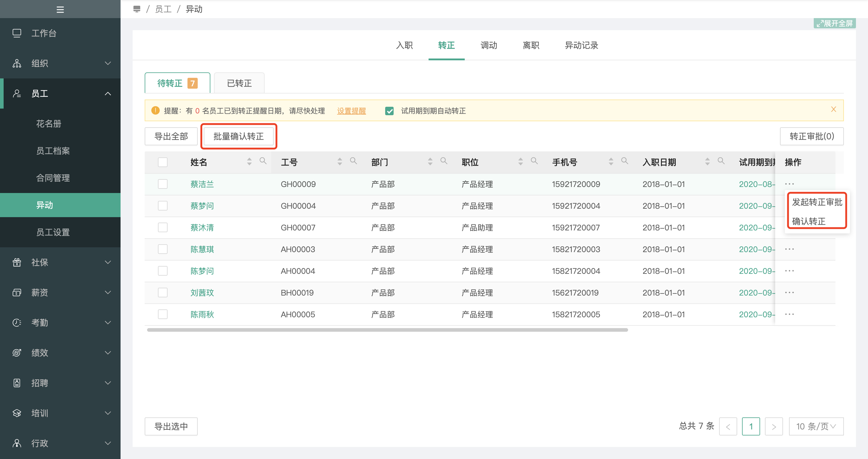
Task: Click the home monitor icon in the breadcrumb
Action: [x=137, y=9]
